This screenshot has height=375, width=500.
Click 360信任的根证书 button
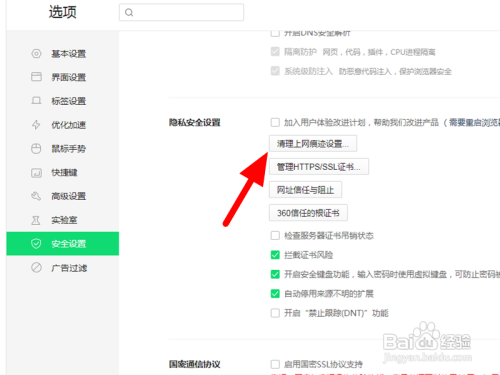coord(308,213)
